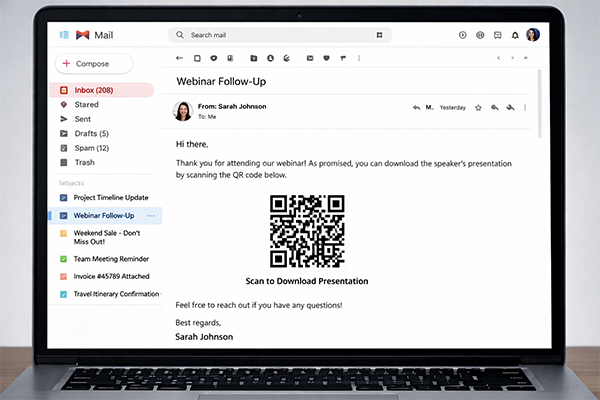Star the Webinar Follow-Up message
Screen dimensions: 600x400
[478, 108]
